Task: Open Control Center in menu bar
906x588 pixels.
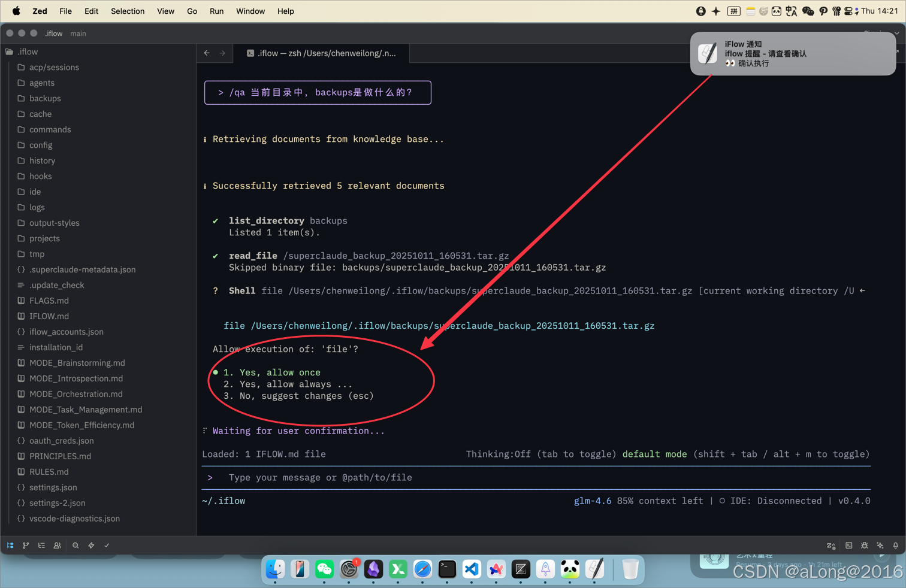Action: 850,11
